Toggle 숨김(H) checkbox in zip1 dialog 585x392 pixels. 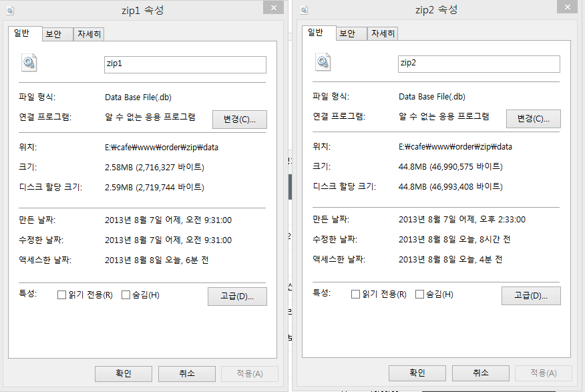tap(126, 295)
